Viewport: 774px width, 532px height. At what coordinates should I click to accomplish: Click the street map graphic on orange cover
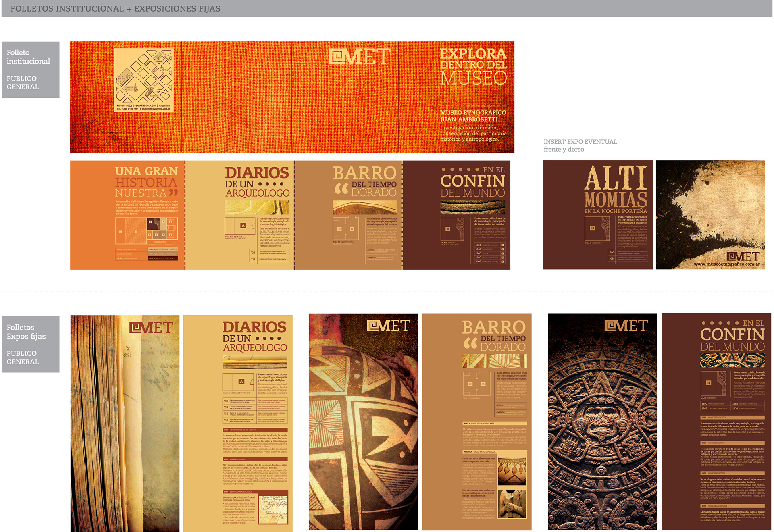144,76
